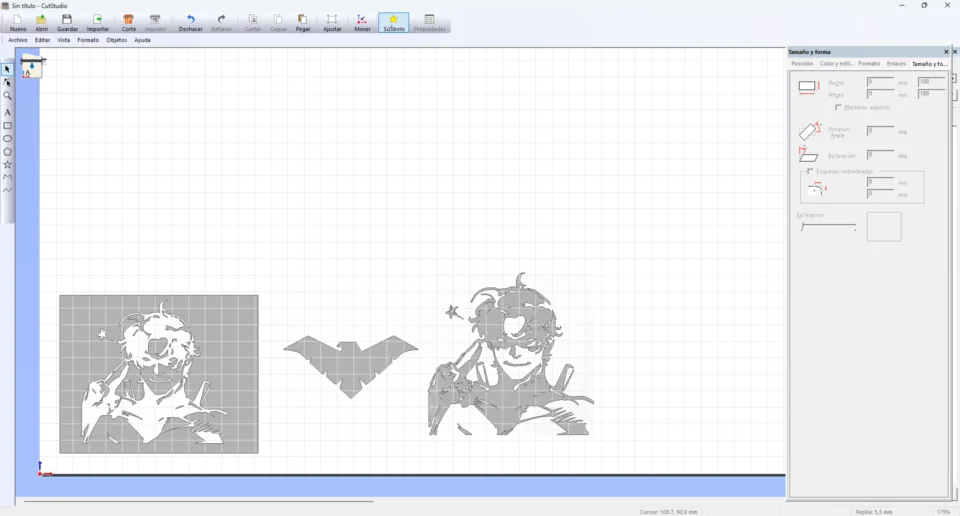Select the polyline drawing tool

(x=7, y=178)
